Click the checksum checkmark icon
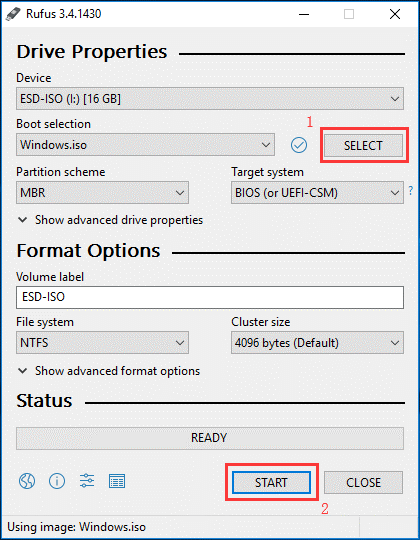 pyautogui.click(x=298, y=145)
